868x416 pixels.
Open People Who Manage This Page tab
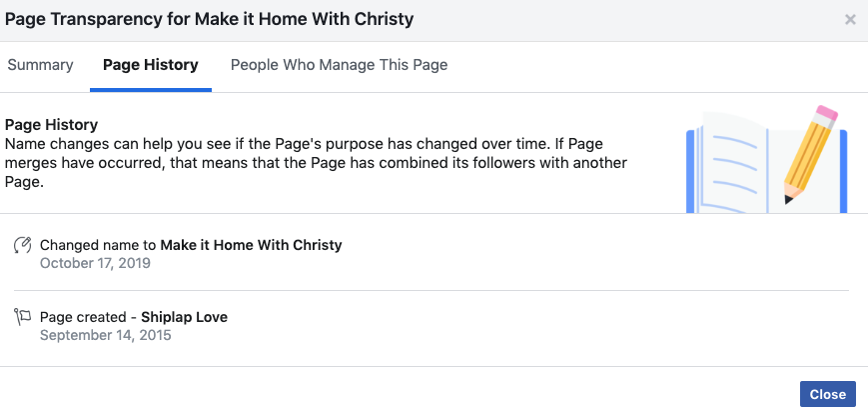tap(339, 65)
